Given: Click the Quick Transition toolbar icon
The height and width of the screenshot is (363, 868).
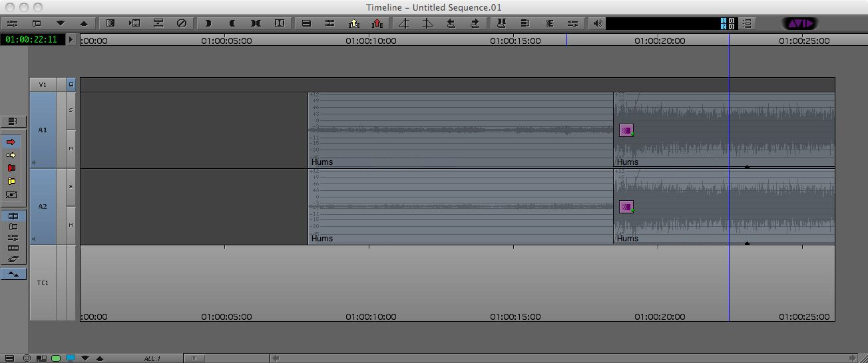Looking at the screenshot, I should [x=110, y=23].
